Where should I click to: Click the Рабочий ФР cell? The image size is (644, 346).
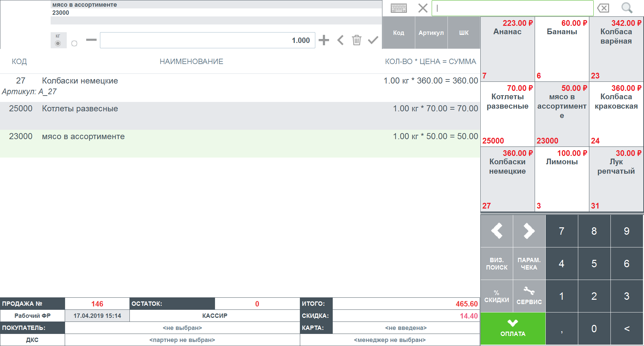pyautogui.click(x=33, y=315)
